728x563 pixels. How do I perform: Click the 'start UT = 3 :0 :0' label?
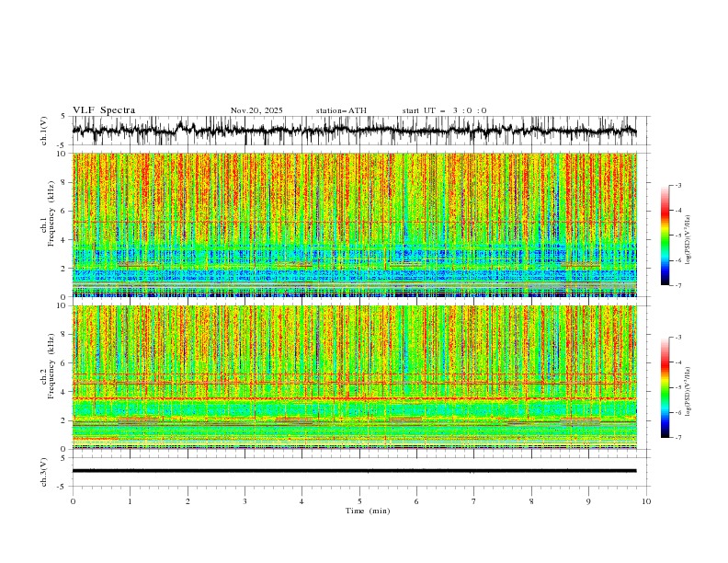(x=444, y=110)
